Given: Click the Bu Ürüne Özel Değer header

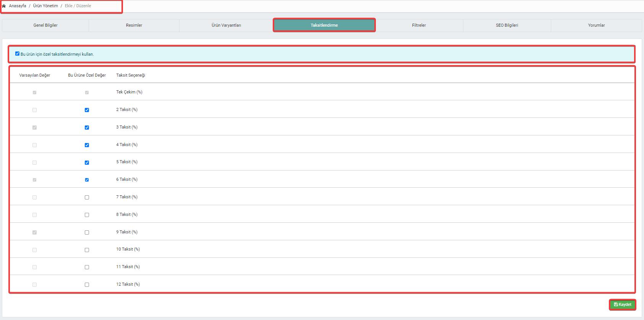Looking at the screenshot, I should coord(87,75).
